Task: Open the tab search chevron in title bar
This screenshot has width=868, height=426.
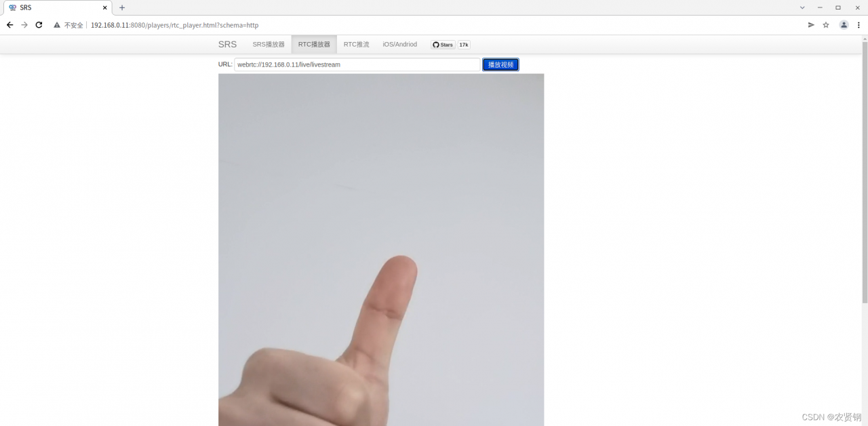Action: tap(802, 7)
